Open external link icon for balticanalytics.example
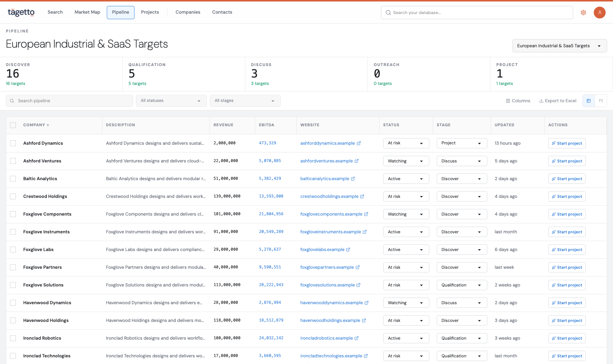The image size is (613, 364). (353, 179)
